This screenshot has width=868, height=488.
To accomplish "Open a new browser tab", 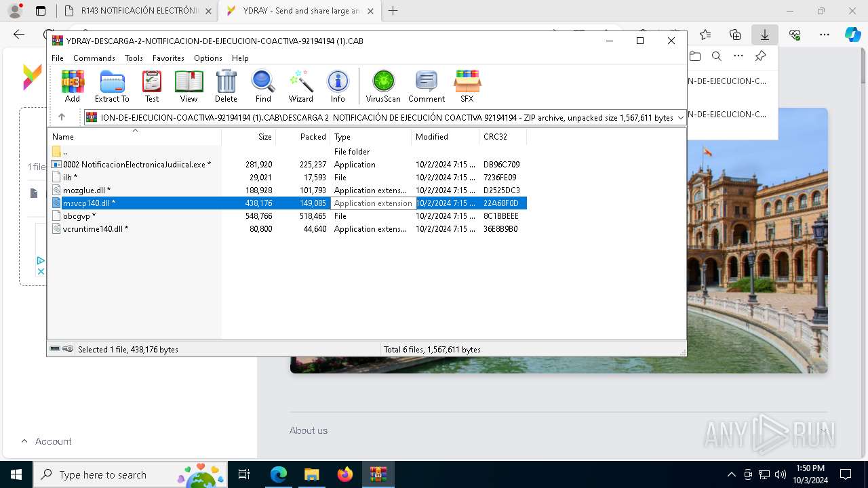I will [x=393, y=11].
